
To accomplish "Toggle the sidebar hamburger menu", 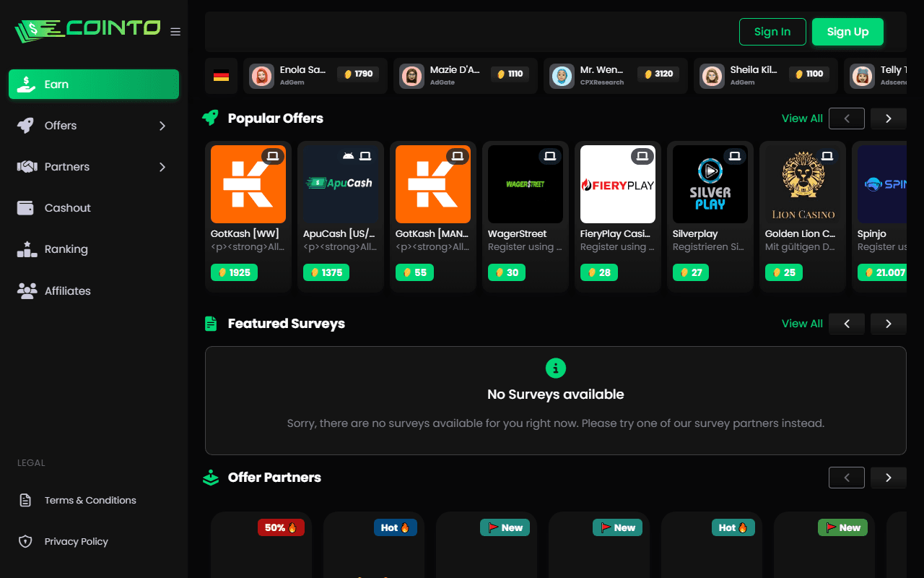I will pyautogui.click(x=175, y=32).
